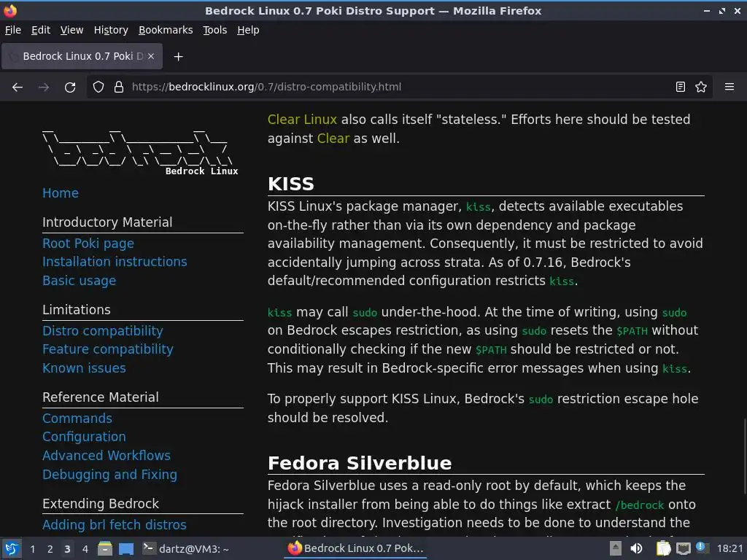Select the Firefox taskbar window entry

tap(356, 548)
